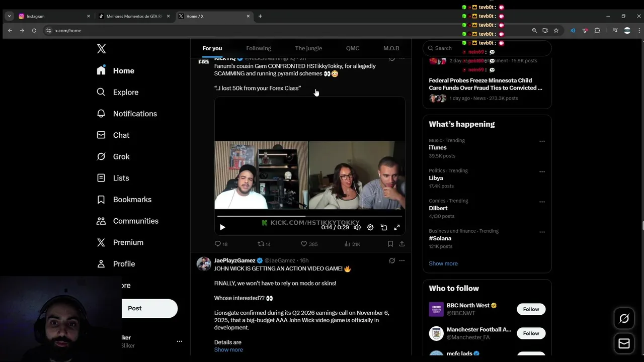Reply to the Forex Class video post
This screenshot has height=362, width=644.
(221, 244)
